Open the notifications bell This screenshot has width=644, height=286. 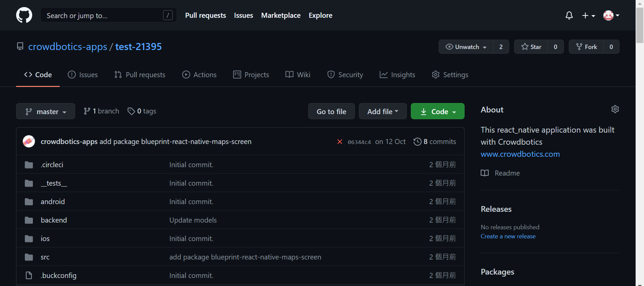[569, 15]
